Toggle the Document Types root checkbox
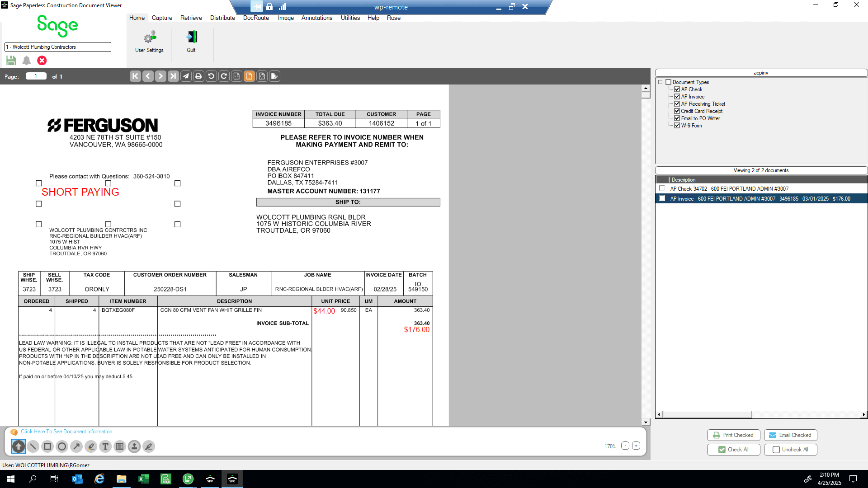 [x=668, y=82]
